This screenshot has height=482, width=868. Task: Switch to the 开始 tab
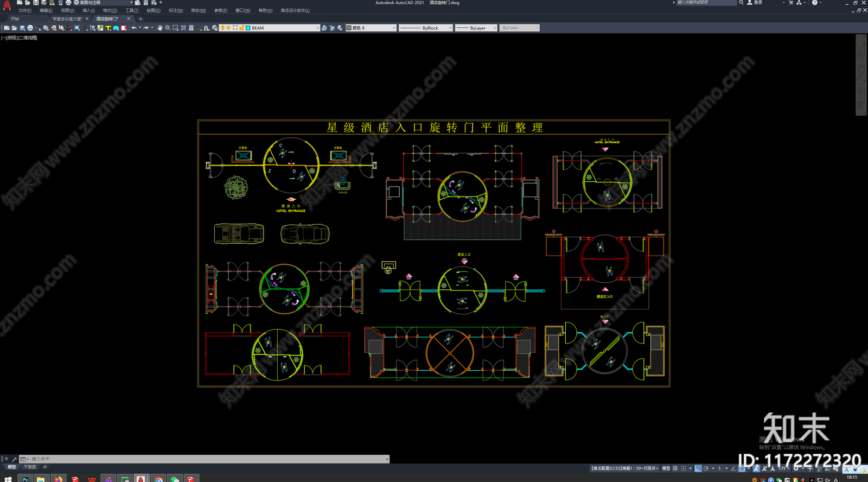coord(15,19)
